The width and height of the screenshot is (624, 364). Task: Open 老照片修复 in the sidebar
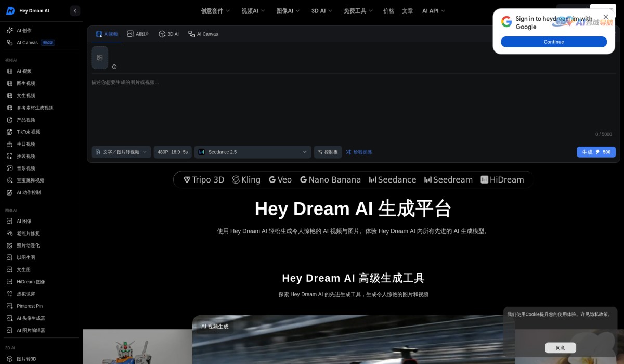pyautogui.click(x=42, y=233)
